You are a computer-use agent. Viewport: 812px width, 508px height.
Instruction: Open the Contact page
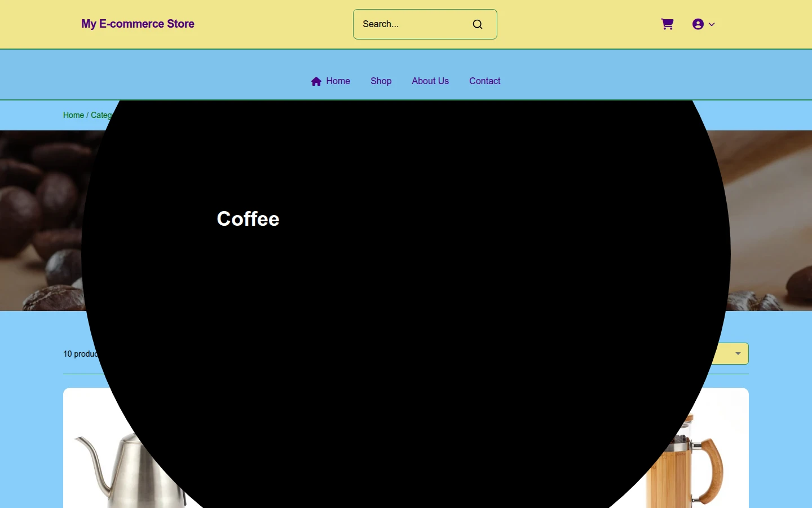(485, 81)
